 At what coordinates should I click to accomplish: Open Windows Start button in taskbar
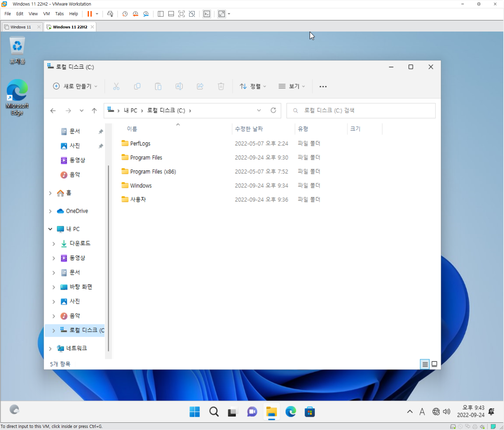point(195,412)
